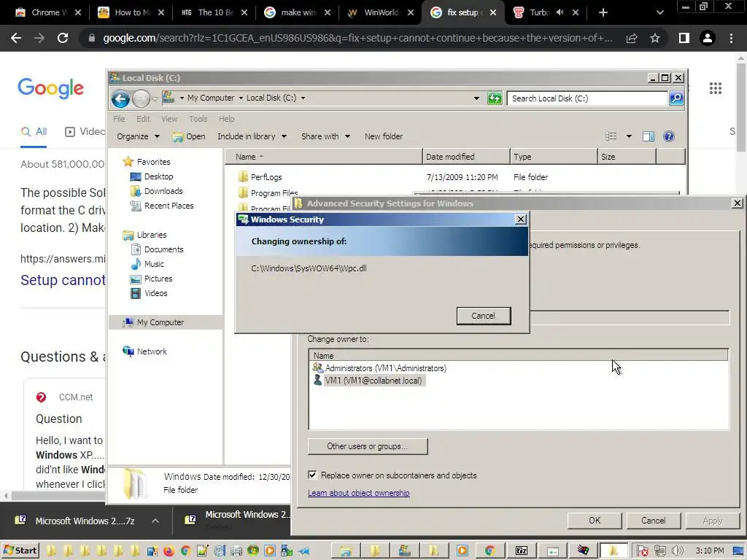Viewport: 747px width, 560px height.
Task: Toggle Replace owner on subcontainers and objects
Action: [x=312, y=475]
